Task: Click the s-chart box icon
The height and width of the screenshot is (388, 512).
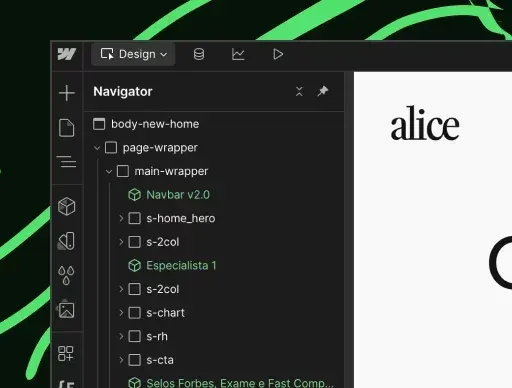Action: point(135,313)
